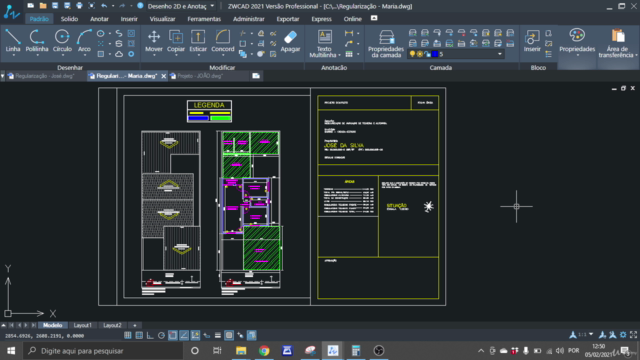
Task: Click the Save icon in quick access
Action: (55, 6)
